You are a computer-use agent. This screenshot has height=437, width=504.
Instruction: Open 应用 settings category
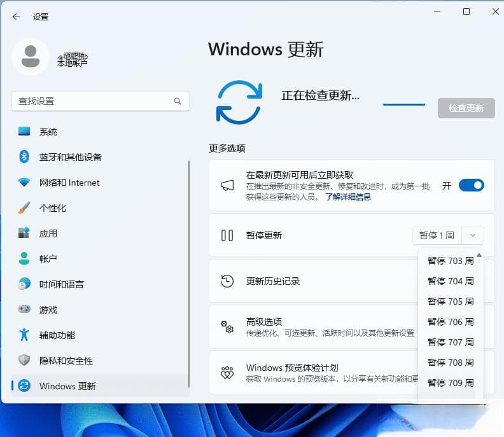pos(100,233)
